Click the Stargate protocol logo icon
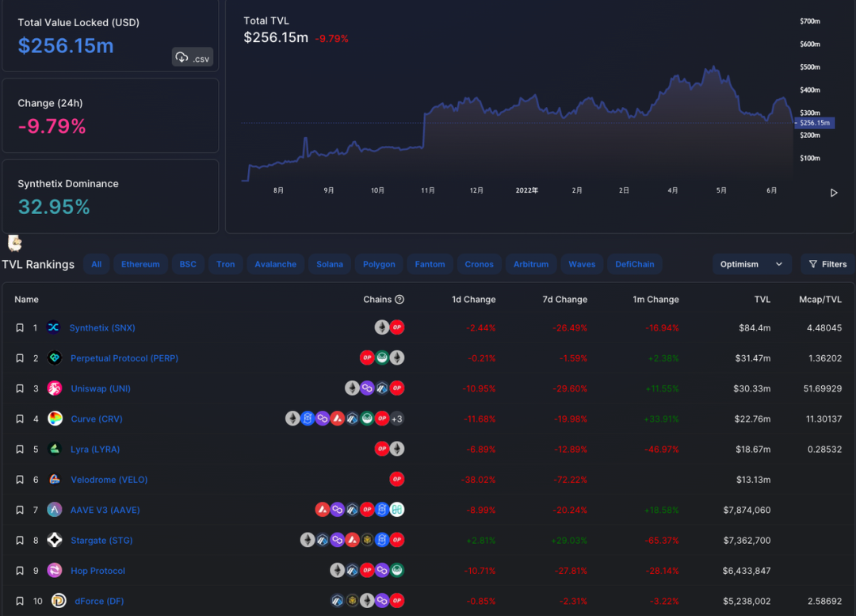856x616 pixels. click(55, 541)
